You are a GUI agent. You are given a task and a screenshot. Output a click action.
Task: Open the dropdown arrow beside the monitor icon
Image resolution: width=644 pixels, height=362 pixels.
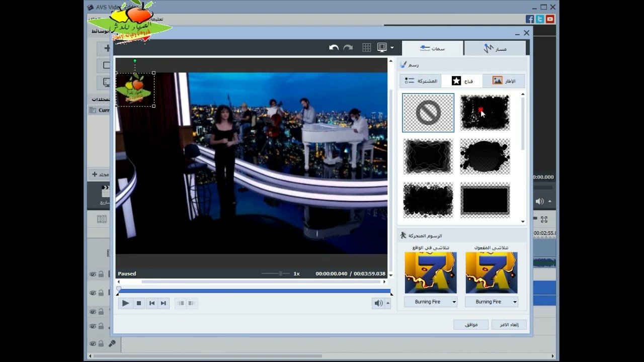click(x=392, y=48)
